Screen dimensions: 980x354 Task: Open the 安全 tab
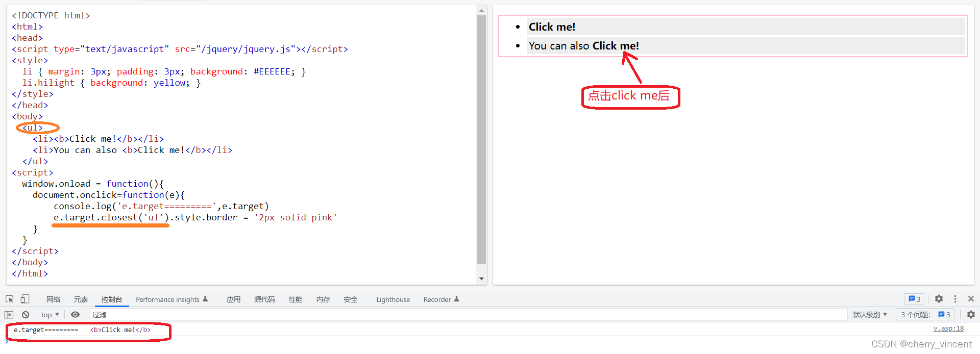pos(350,299)
